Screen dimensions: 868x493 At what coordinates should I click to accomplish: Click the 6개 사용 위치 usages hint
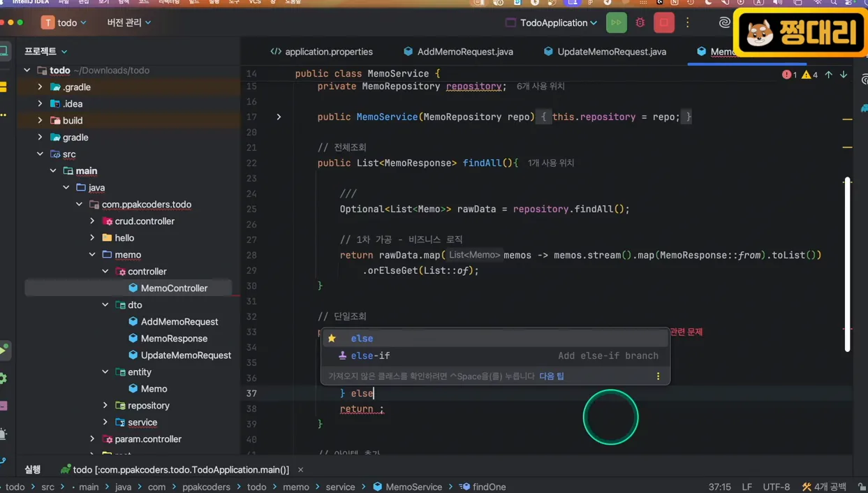click(540, 87)
